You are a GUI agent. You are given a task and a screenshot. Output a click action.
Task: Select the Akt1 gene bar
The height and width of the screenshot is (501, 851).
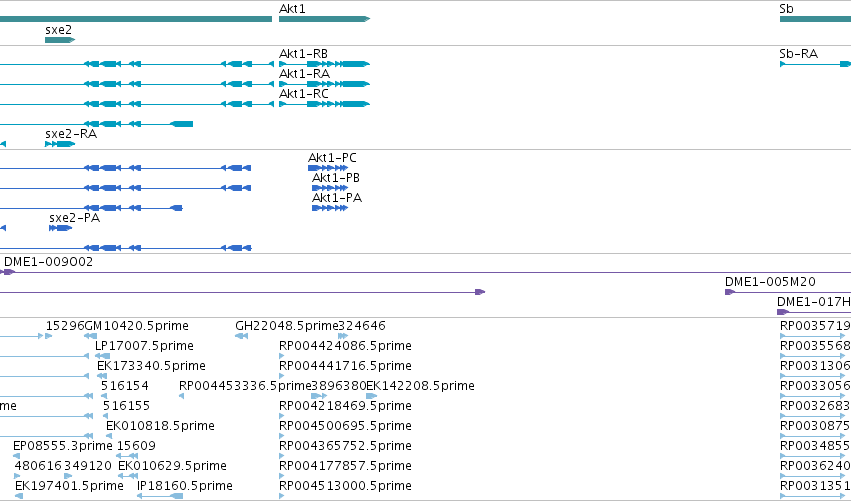click(324, 19)
